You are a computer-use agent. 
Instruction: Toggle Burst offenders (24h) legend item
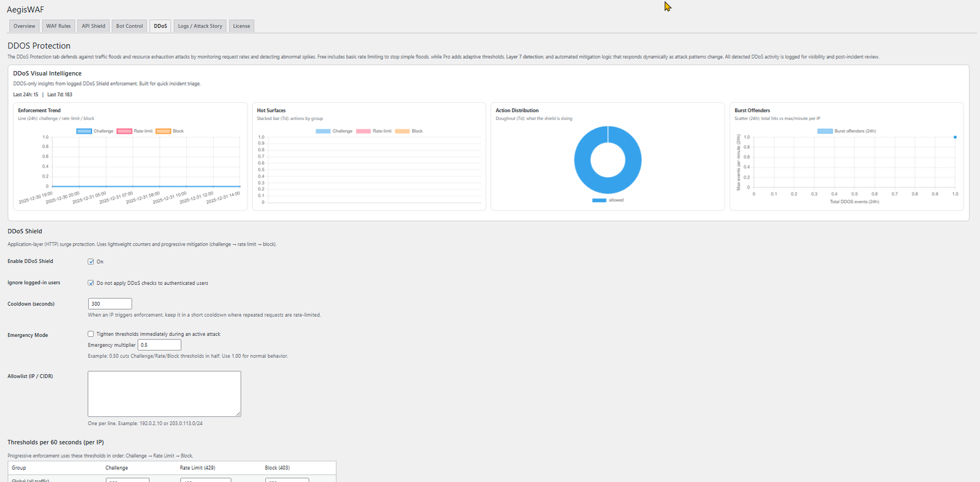[x=825, y=131]
